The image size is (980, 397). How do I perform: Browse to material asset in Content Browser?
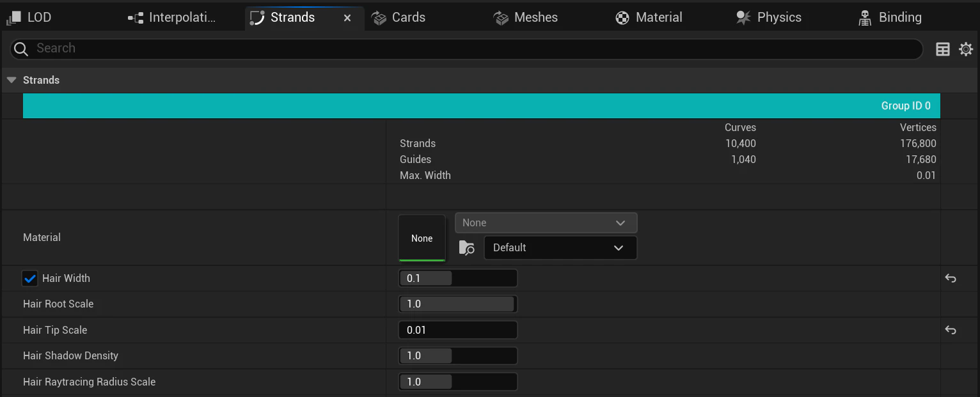tap(467, 248)
